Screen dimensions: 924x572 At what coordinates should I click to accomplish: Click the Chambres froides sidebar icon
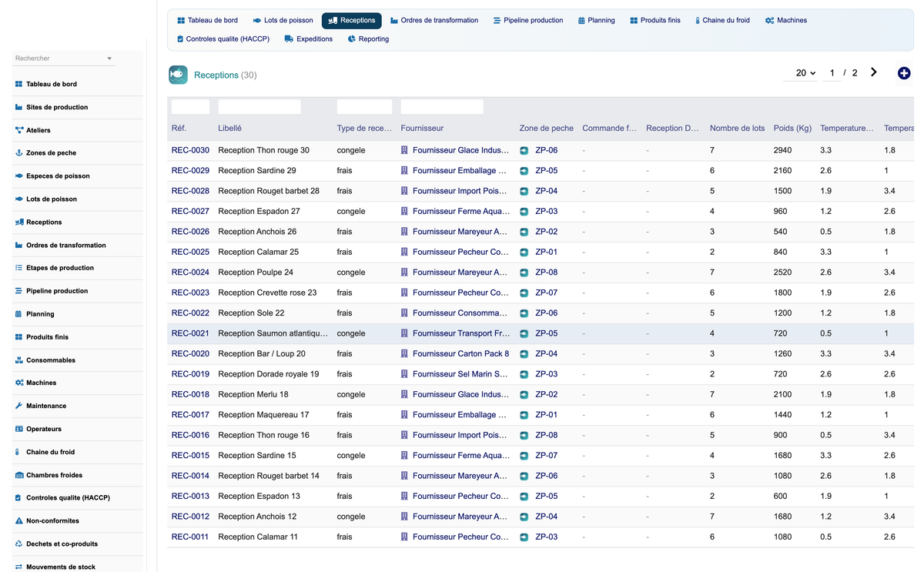18,475
